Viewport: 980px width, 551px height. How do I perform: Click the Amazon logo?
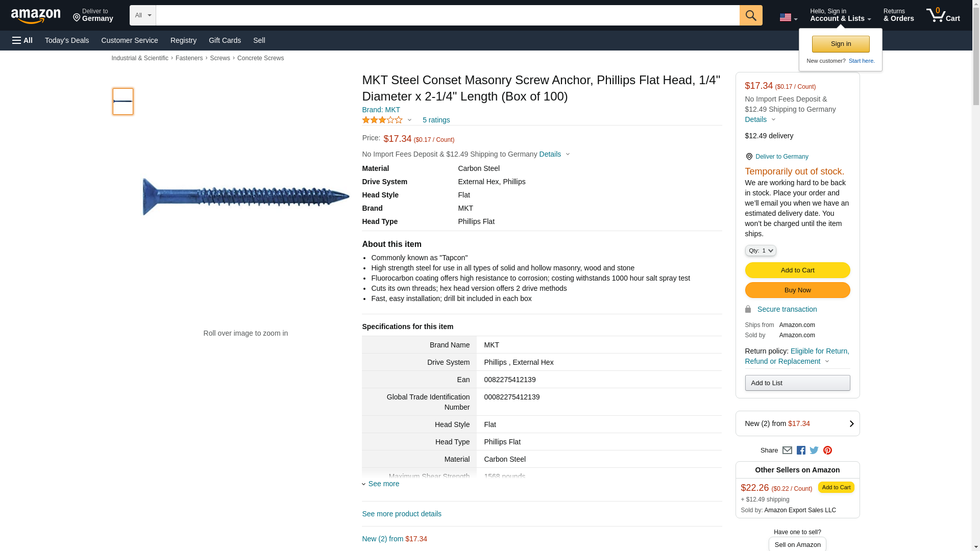pos(36,16)
